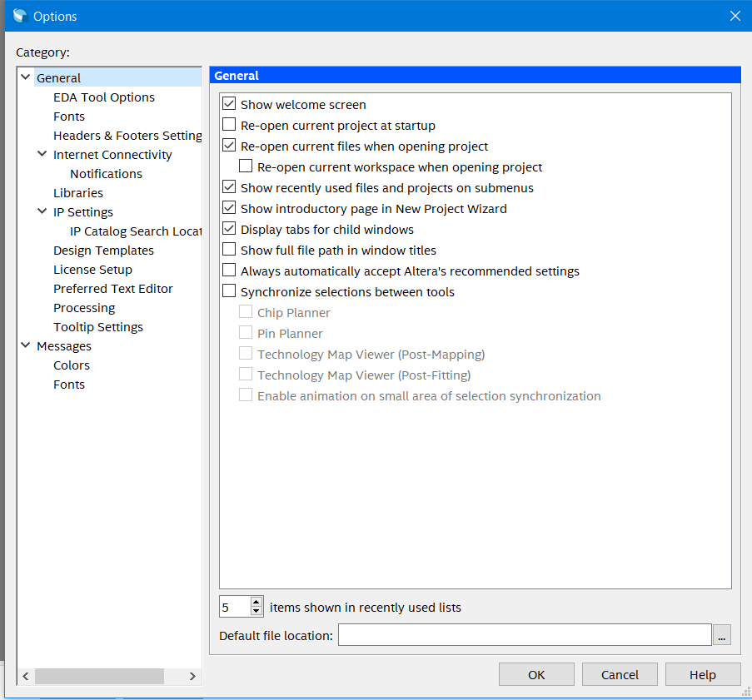Collapse the Internet Connectivity tree node
Image resolution: width=752 pixels, height=700 pixels.
coord(42,153)
